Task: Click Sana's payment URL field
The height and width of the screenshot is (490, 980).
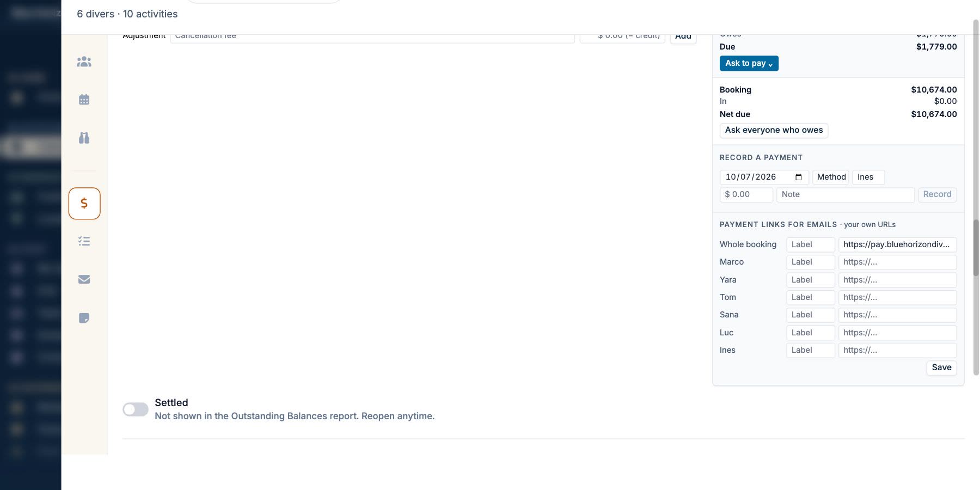Action: point(897,315)
